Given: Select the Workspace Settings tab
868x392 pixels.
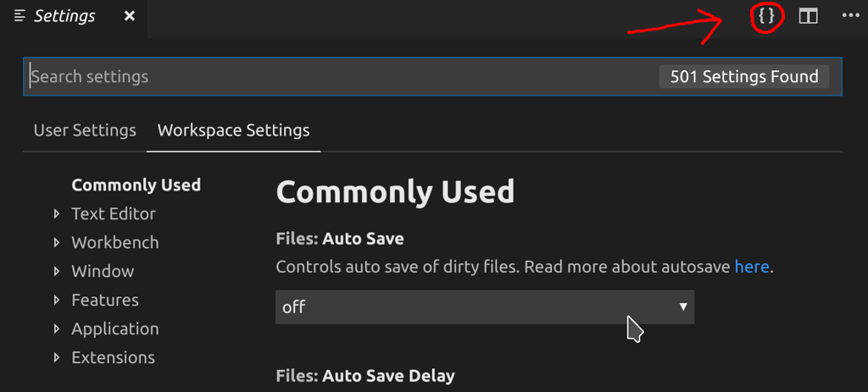Looking at the screenshot, I should tap(234, 130).
